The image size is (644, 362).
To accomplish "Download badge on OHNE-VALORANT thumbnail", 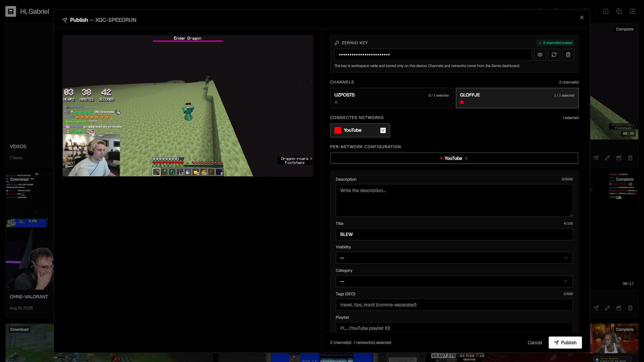I will [x=19, y=179].
